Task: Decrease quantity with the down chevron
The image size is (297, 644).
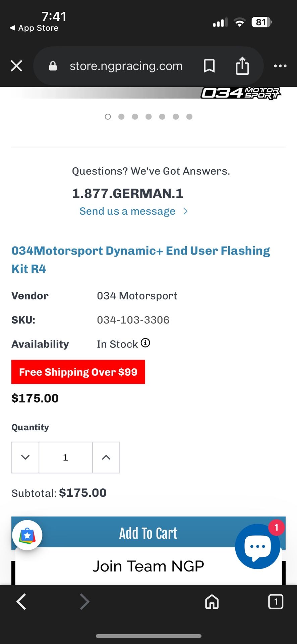Action: tap(25, 457)
